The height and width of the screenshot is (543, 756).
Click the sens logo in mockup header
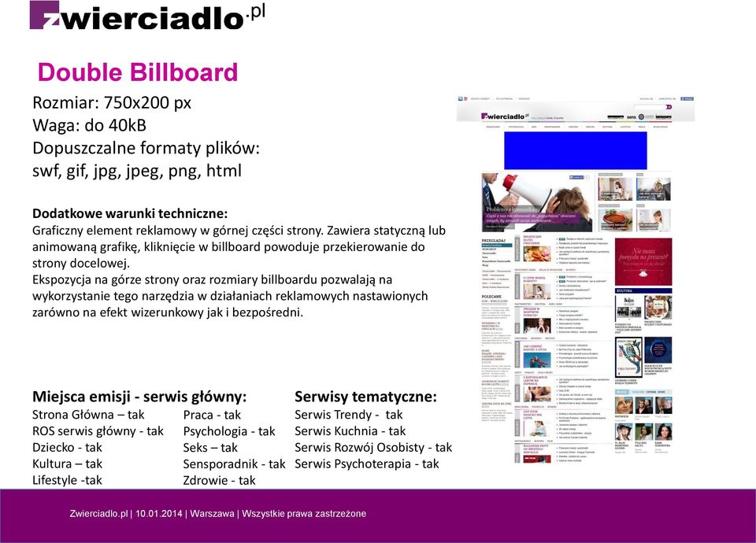(631, 117)
